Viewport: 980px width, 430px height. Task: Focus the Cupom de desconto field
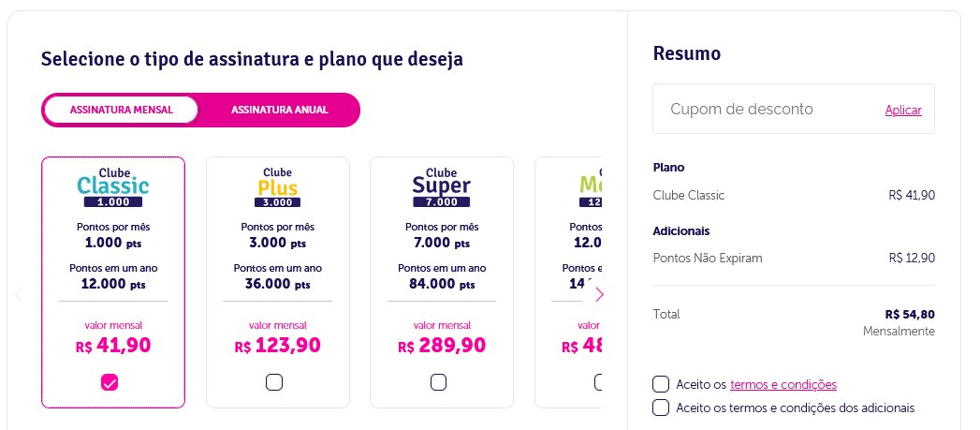(x=793, y=109)
